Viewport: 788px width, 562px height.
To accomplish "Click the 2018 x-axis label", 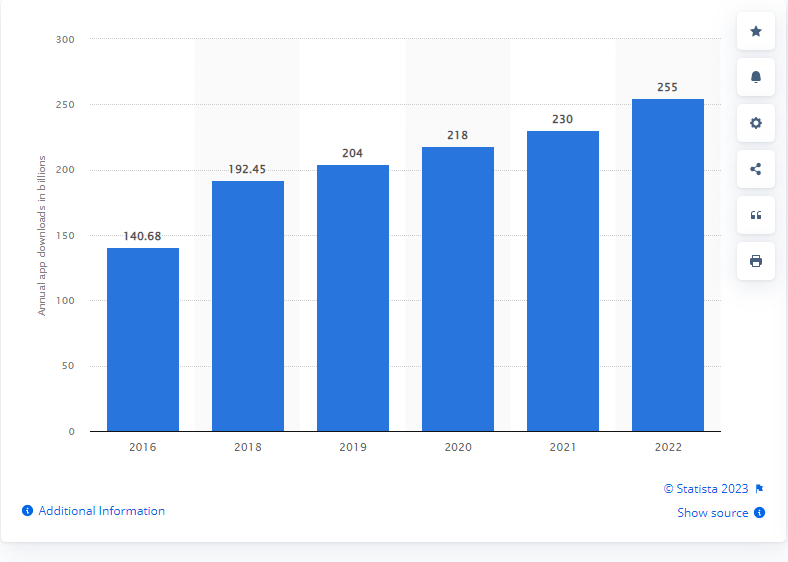I will (248, 447).
